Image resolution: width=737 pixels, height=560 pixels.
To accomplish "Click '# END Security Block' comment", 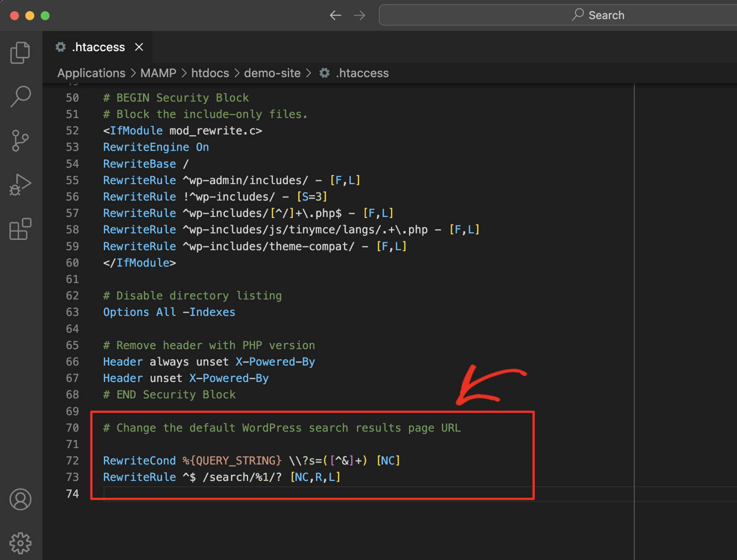I will (170, 395).
